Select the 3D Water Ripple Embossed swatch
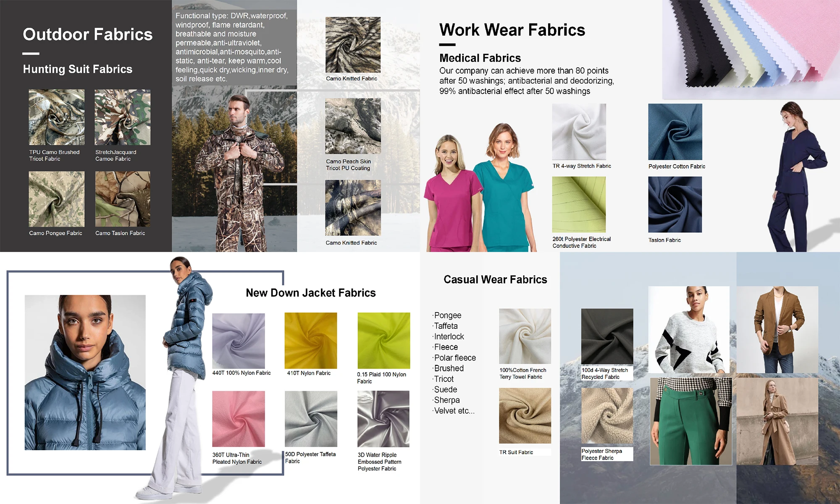This screenshot has width=840, height=504. tap(383, 419)
